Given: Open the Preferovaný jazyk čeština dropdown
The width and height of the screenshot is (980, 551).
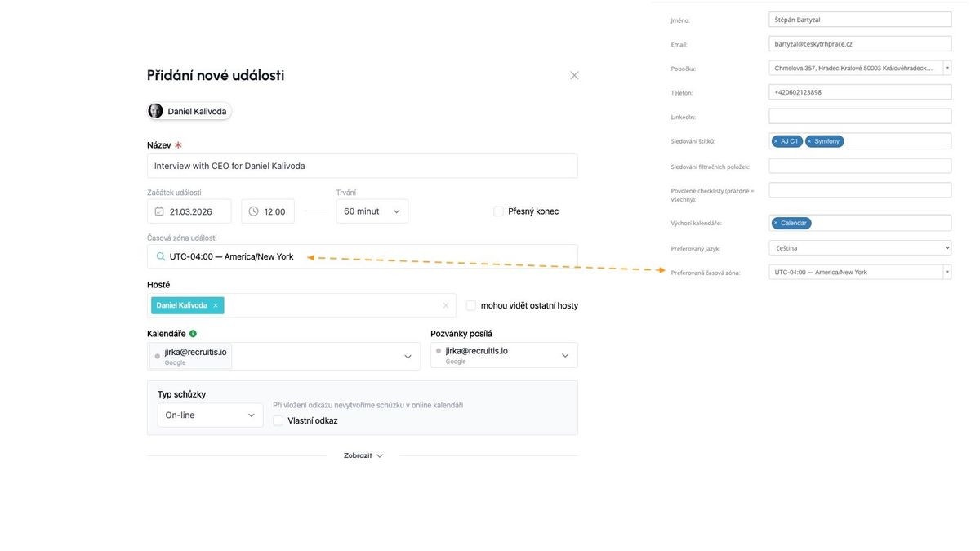Looking at the screenshot, I should tap(859, 247).
